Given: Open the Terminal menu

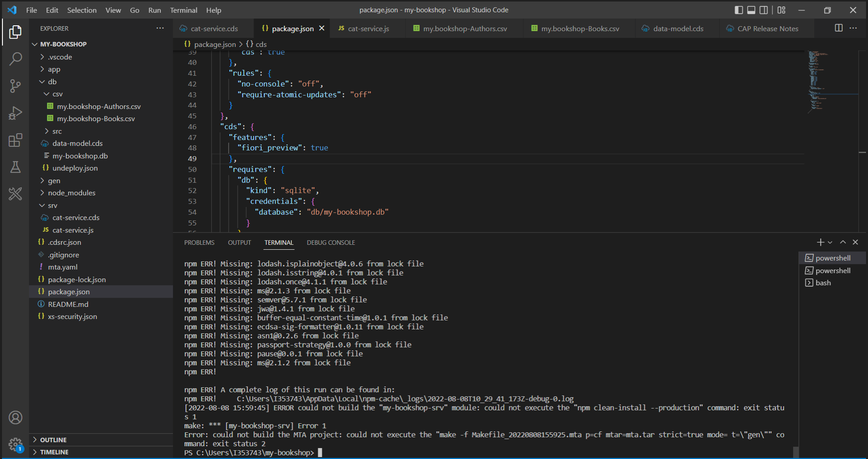Looking at the screenshot, I should pos(183,10).
